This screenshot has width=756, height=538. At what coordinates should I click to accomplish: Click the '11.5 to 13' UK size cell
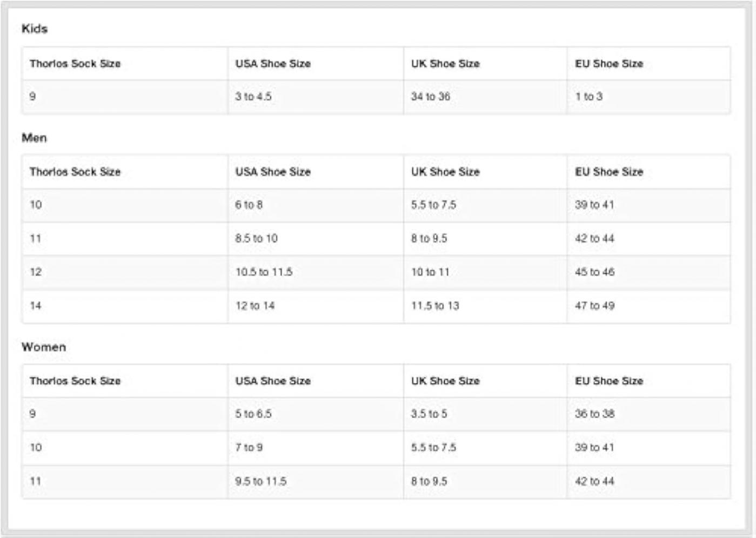(x=435, y=306)
